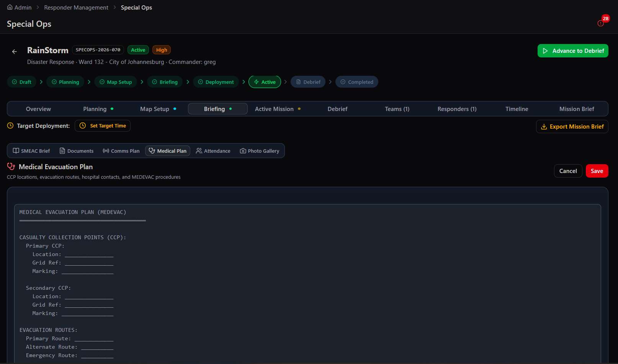This screenshot has height=364, width=618.
Task: Click the Special Ops breadcrumb
Action: point(136,8)
